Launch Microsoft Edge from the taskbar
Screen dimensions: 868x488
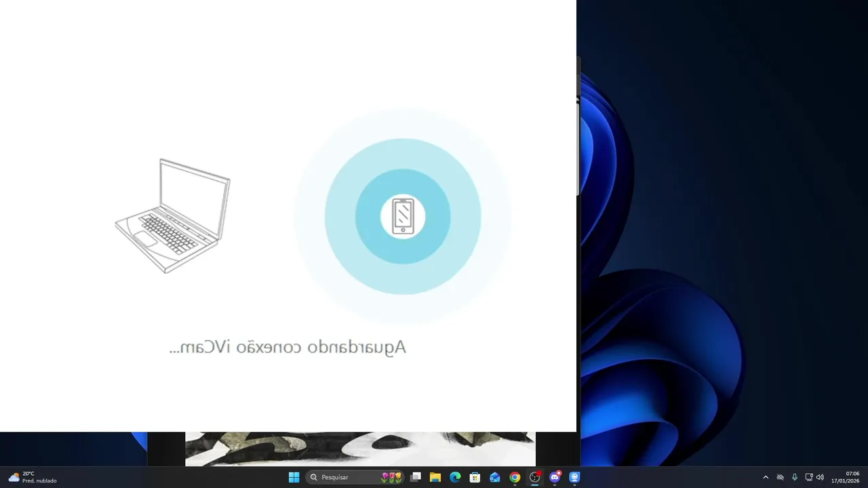(455, 477)
